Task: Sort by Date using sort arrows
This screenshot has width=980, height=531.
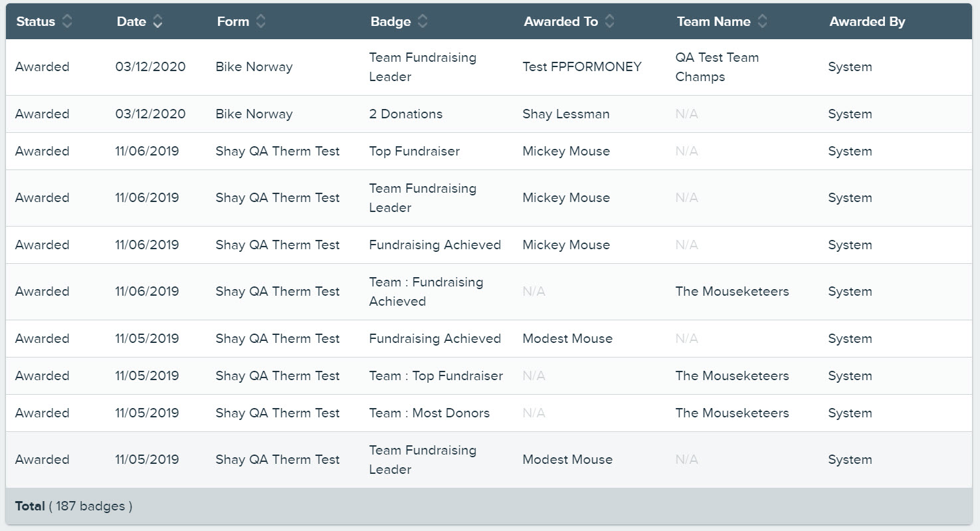Action: tap(157, 21)
